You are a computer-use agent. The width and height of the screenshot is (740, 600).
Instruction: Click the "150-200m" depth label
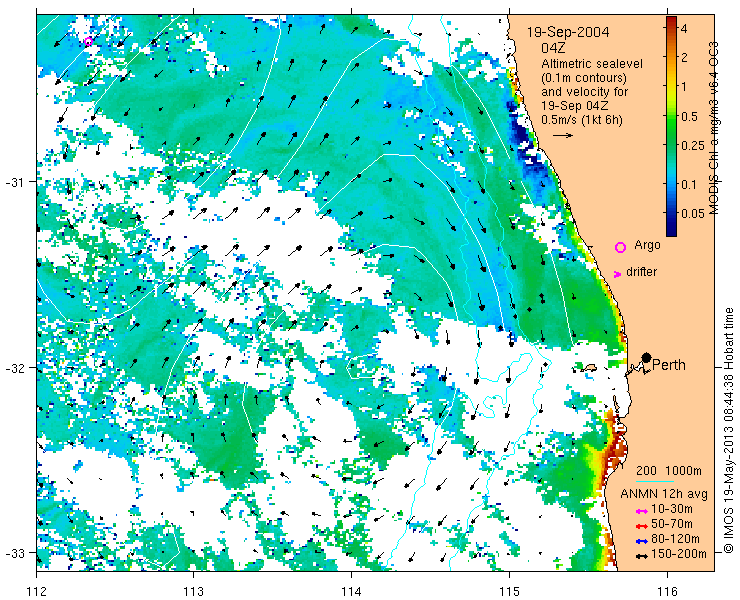pos(679,554)
